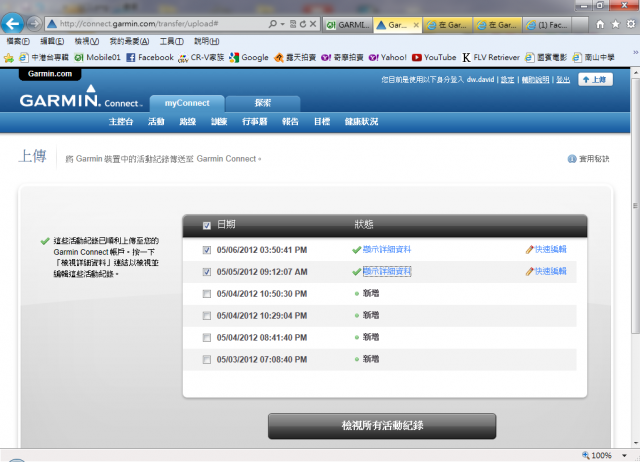This screenshot has width=640, height=462.
Task: Open the CR-V家族 bookmark
Action: 201,58
